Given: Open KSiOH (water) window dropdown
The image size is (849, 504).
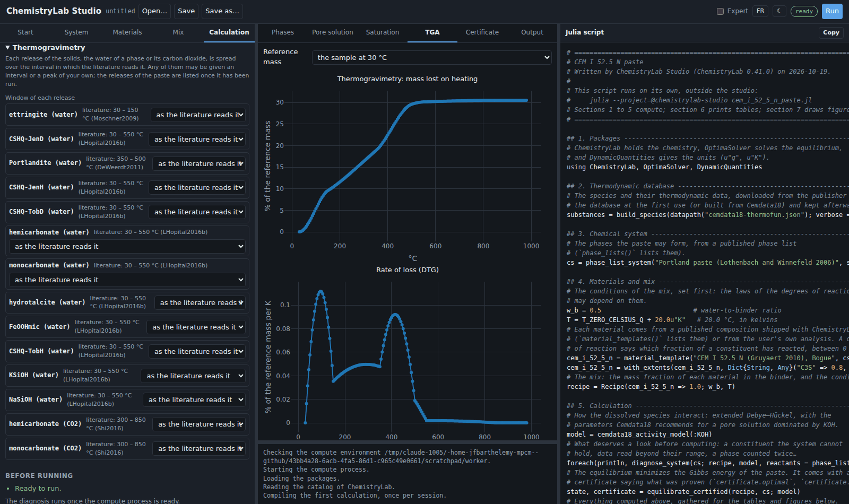Looking at the screenshot, I should (x=193, y=376).
